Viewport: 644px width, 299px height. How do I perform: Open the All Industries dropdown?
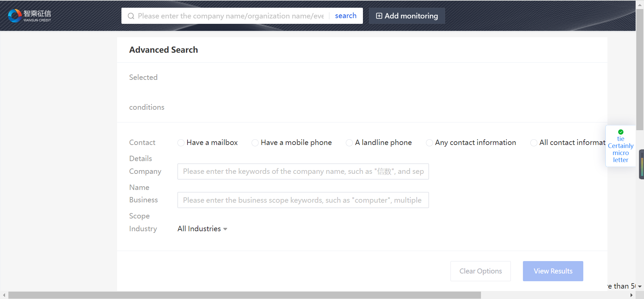(x=202, y=229)
